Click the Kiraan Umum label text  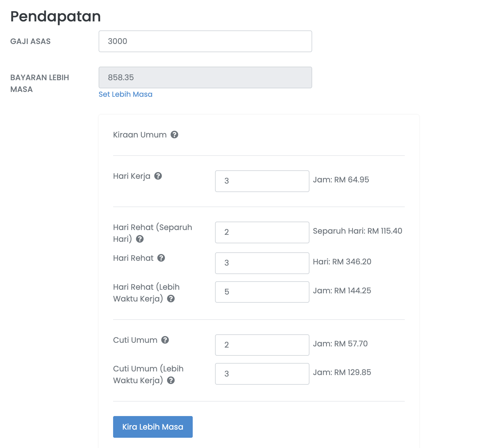[x=140, y=134]
